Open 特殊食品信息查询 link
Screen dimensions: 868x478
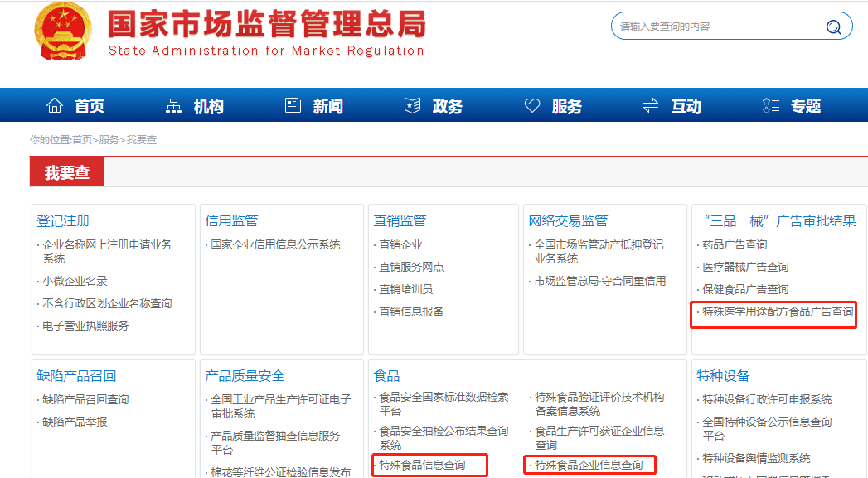click(423, 465)
